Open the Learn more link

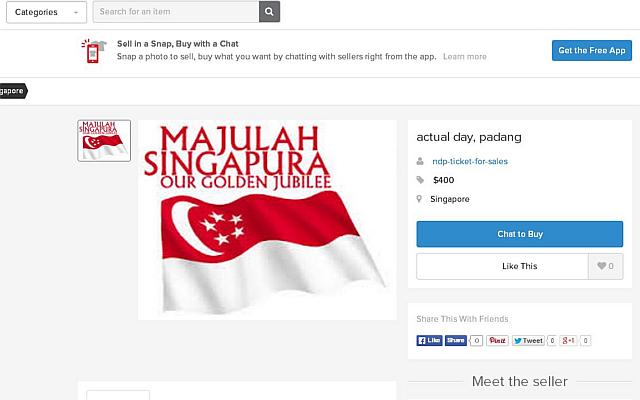tap(465, 57)
